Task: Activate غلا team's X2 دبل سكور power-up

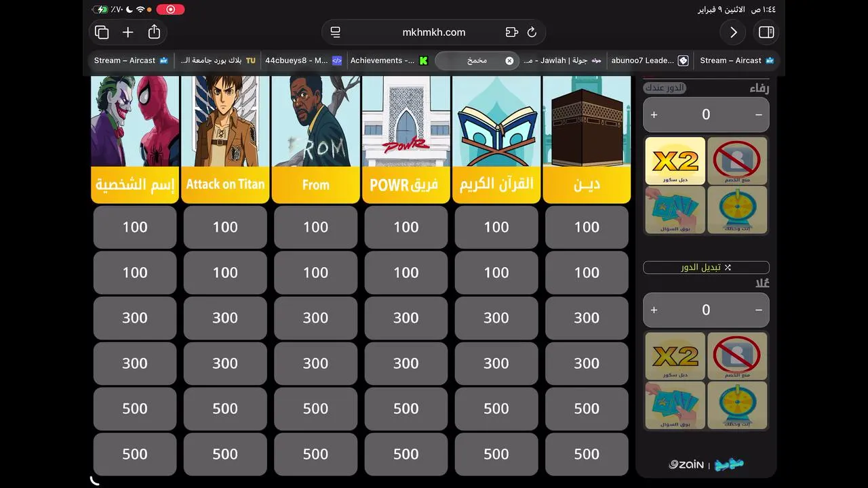Action: click(675, 356)
